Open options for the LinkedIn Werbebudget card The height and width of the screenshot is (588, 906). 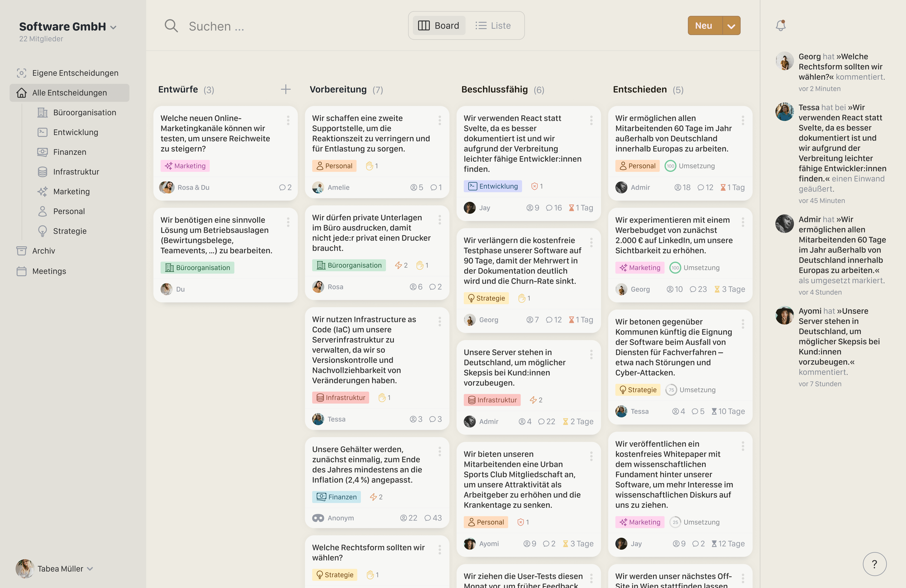pos(743,222)
